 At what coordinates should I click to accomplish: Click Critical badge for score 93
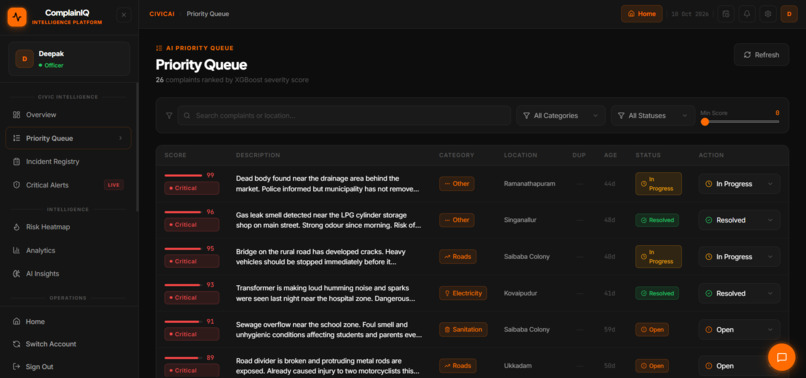[192, 298]
